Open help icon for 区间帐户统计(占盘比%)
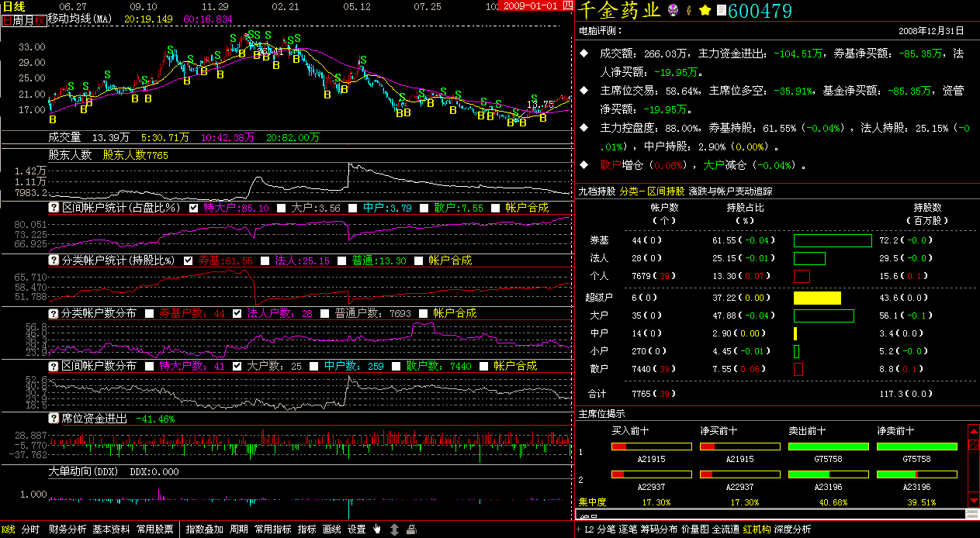 [x=54, y=208]
